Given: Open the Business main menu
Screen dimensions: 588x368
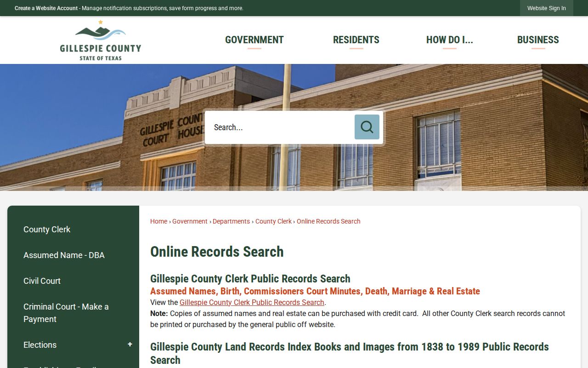Looking at the screenshot, I should click(x=538, y=40).
